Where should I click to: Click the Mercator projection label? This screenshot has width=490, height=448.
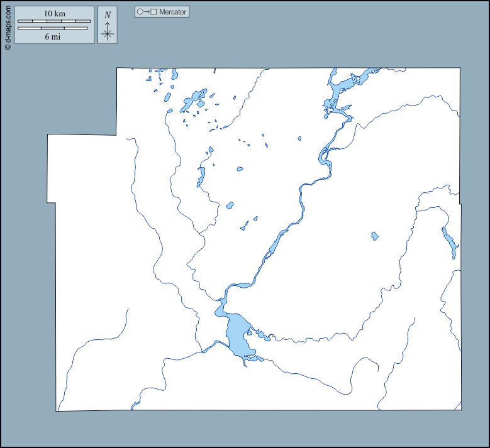pos(172,12)
